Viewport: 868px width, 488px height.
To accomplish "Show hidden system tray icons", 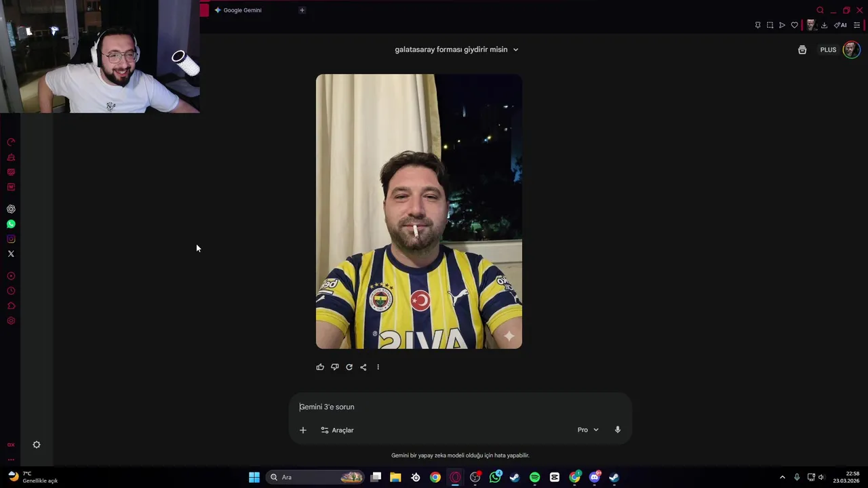I will click(x=782, y=477).
